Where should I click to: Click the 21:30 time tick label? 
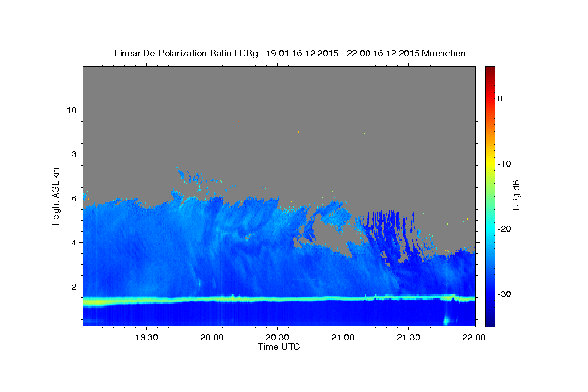coord(408,338)
